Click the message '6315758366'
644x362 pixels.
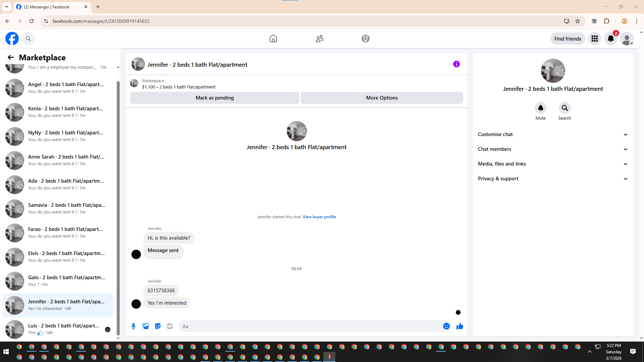coord(161,291)
